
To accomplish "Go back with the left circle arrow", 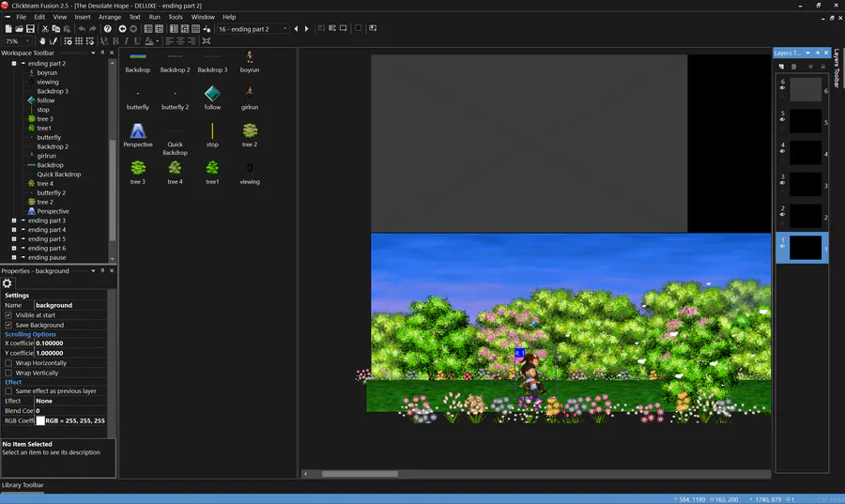I will [122, 28].
